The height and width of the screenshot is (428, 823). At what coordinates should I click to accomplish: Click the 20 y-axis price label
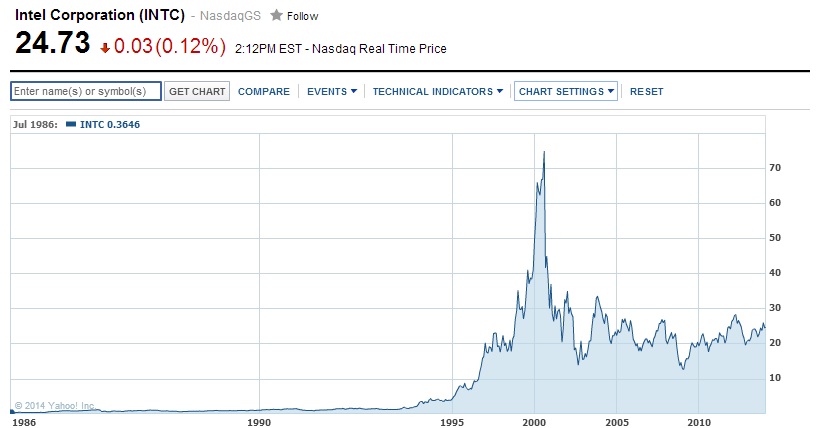point(775,342)
